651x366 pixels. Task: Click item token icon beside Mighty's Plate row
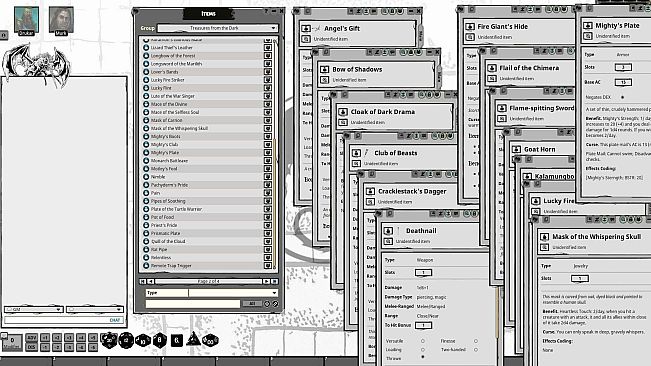146,153
